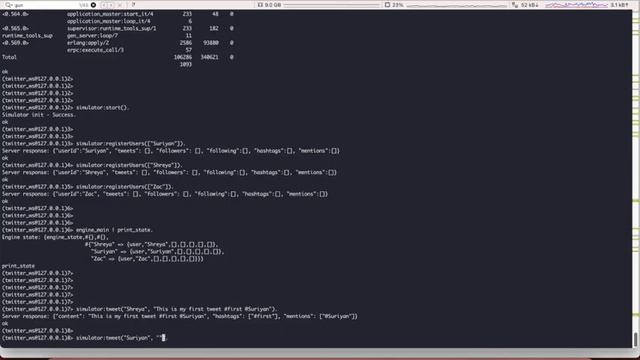Viewport: 640px width, 360px height.
Task: Click the lone "print_state" output line
Action: (x=18, y=266)
